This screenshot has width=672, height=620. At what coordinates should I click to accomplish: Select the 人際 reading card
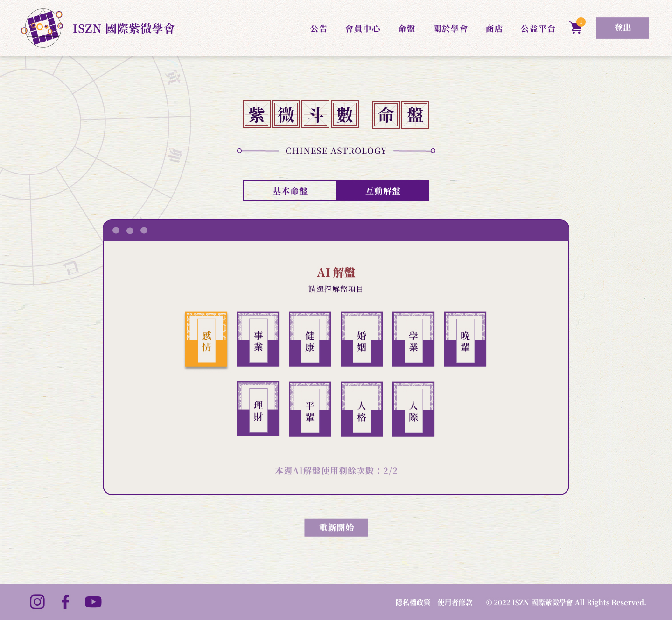[x=413, y=409]
